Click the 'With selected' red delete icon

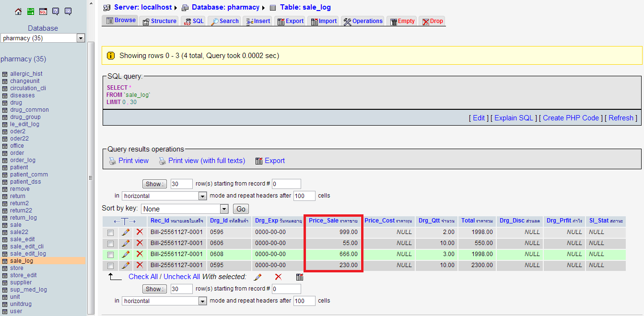point(278,277)
